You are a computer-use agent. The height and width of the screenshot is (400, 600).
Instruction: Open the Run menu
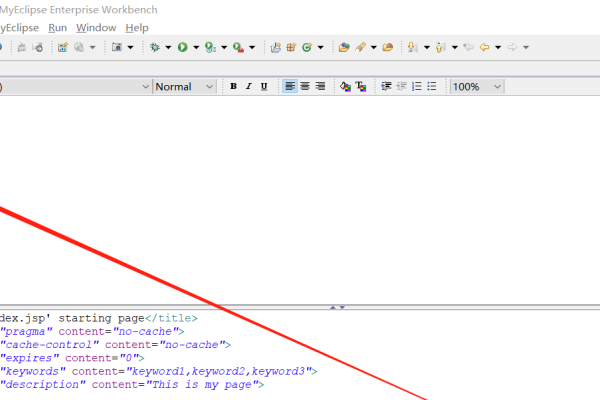click(x=58, y=28)
